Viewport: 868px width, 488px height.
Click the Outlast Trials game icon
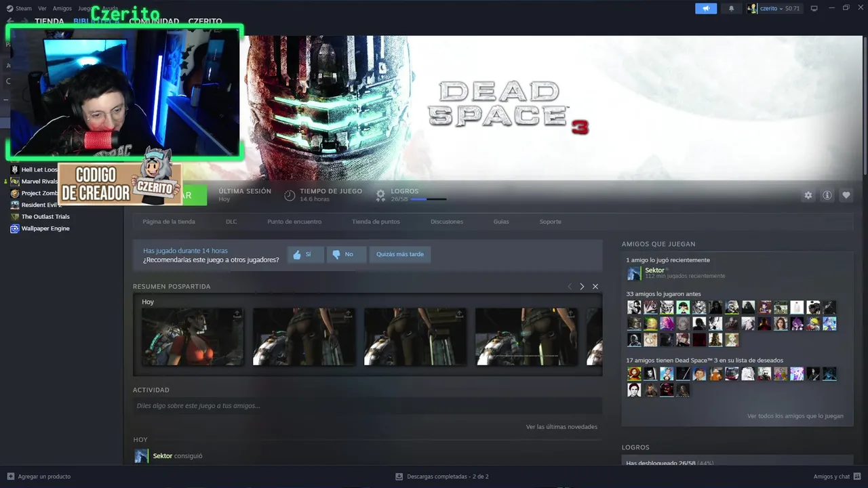click(15, 217)
